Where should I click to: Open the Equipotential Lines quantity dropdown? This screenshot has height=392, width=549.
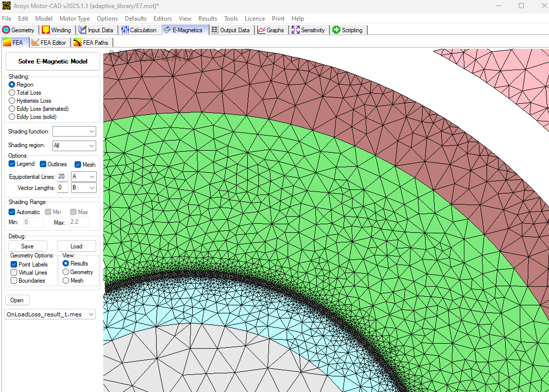tap(84, 176)
